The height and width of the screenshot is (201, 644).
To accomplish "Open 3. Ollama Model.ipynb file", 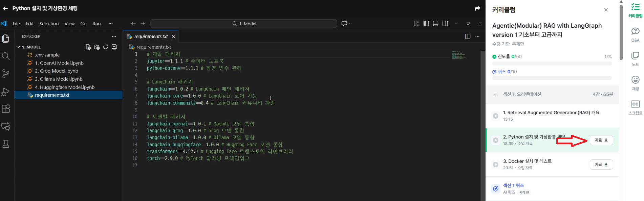I will click(x=59, y=79).
